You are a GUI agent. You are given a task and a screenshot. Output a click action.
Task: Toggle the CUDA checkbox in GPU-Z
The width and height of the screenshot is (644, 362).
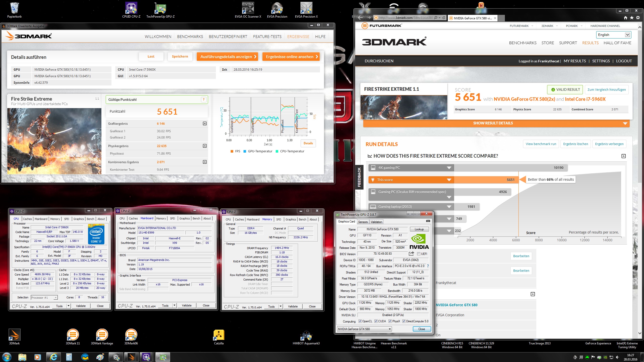pos(376,321)
